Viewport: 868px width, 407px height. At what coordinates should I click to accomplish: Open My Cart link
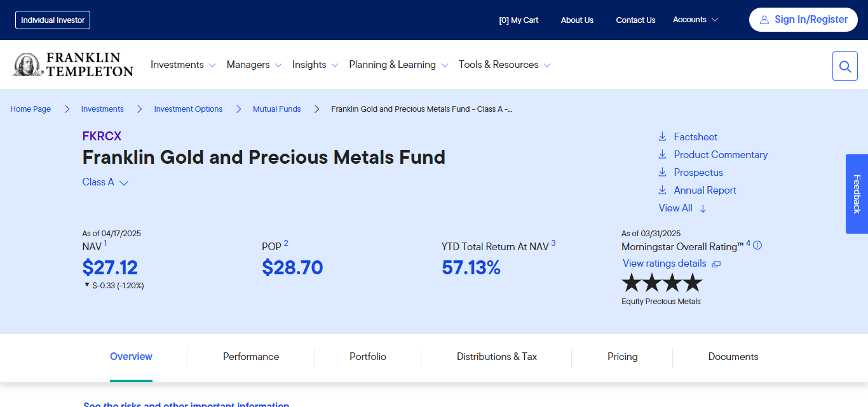pos(519,20)
